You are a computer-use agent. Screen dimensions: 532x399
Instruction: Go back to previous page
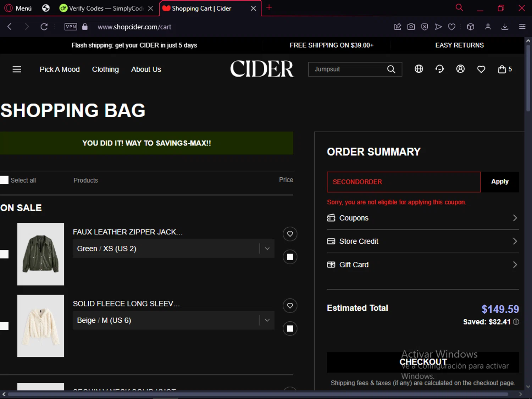(x=10, y=27)
